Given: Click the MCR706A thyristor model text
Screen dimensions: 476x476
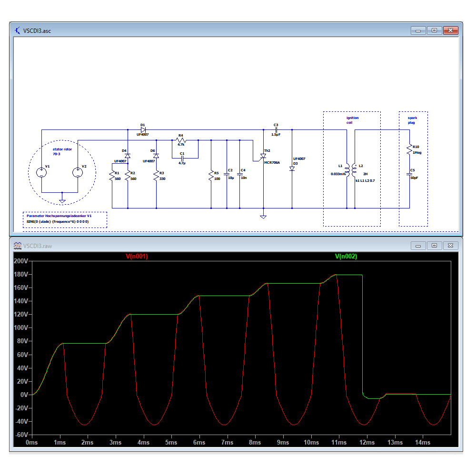Looking at the screenshot, I should [x=272, y=162].
